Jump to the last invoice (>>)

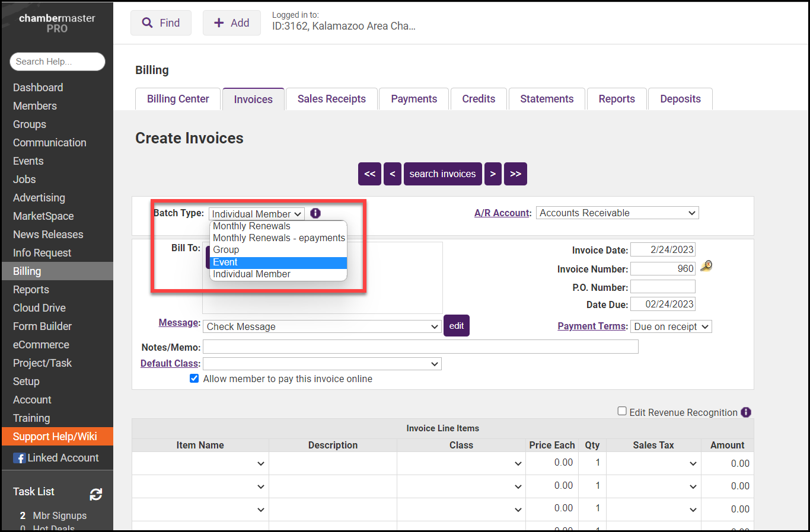point(515,174)
